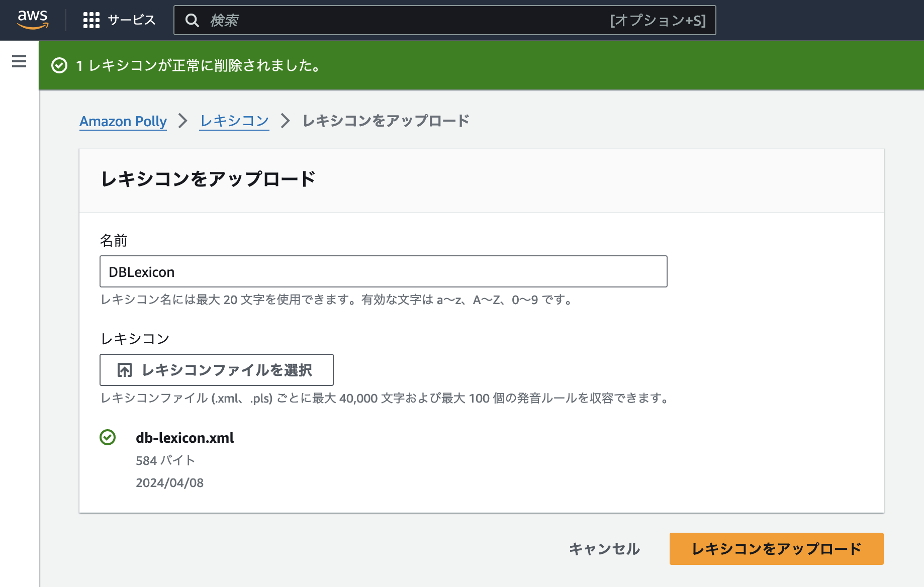
Task: Click the AWS logo
Action: [33, 20]
